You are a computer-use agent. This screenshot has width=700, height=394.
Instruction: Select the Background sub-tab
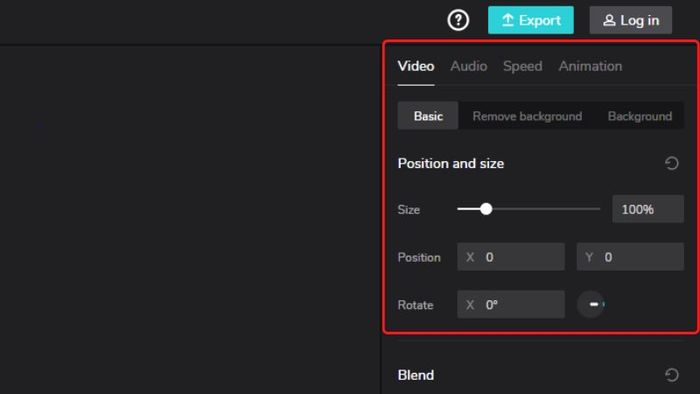(x=639, y=116)
